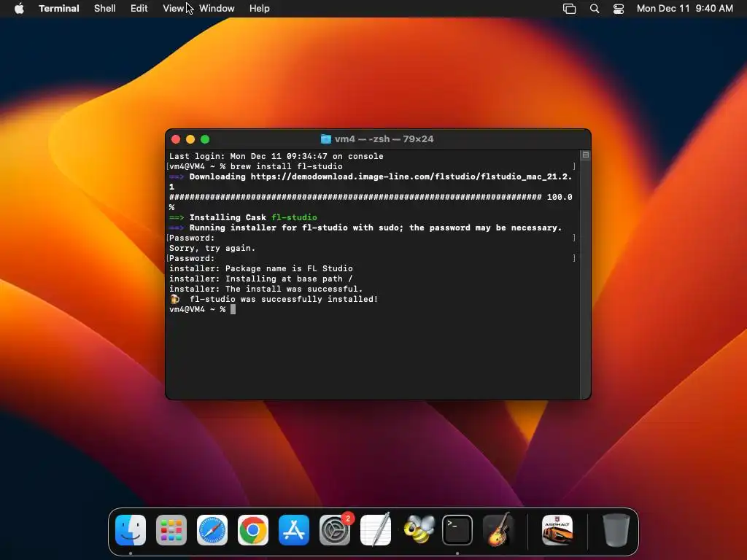Click 'installer: The install was successful.' line
Viewport: 747px width, 560px height.
tap(266, 289)
